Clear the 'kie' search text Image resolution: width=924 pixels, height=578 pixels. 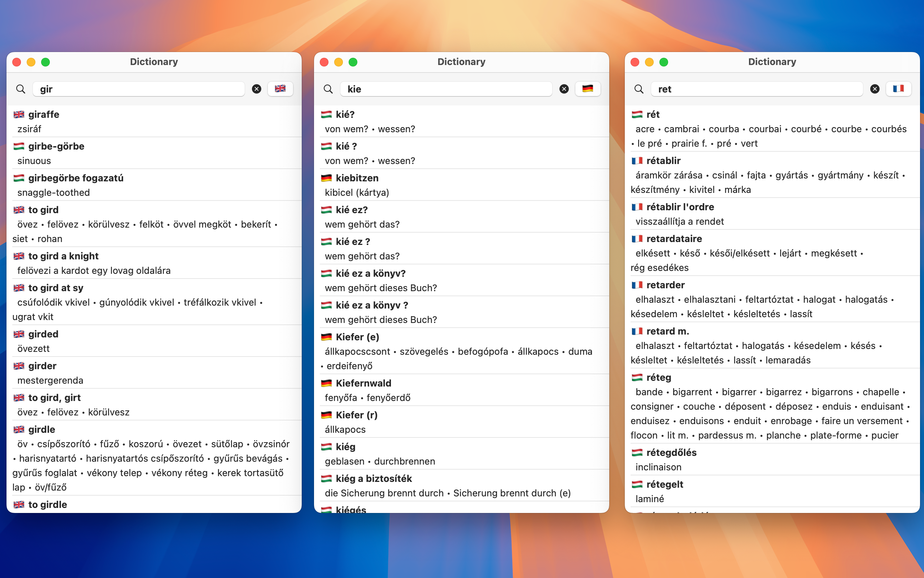click(x=564, y=89)
